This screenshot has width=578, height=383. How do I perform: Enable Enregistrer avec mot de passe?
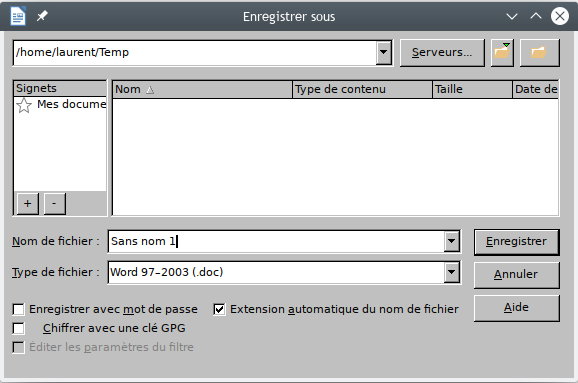(18, 309)
